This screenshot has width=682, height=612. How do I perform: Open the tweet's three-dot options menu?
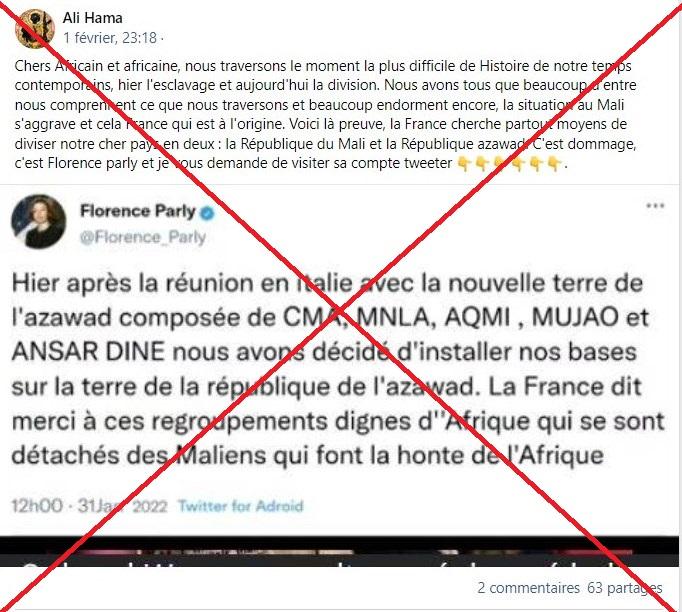pyautogui.click(x=655, y=206)
